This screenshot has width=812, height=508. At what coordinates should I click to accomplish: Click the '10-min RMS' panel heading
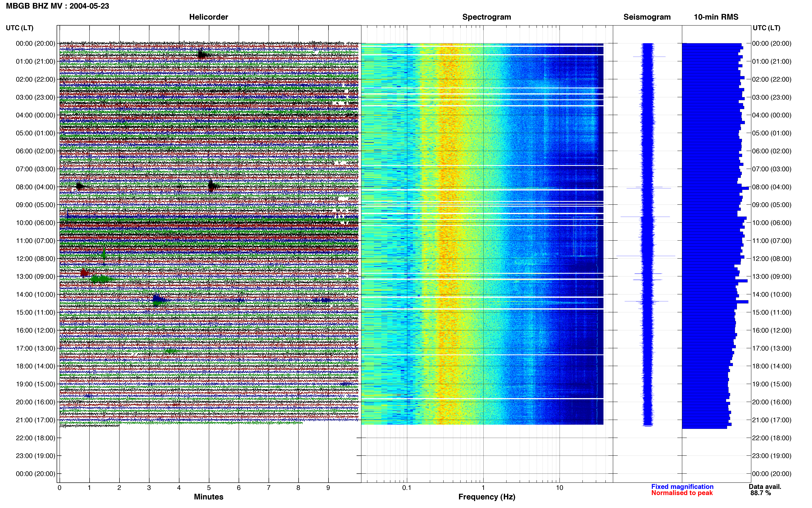[x=716, y=17]
